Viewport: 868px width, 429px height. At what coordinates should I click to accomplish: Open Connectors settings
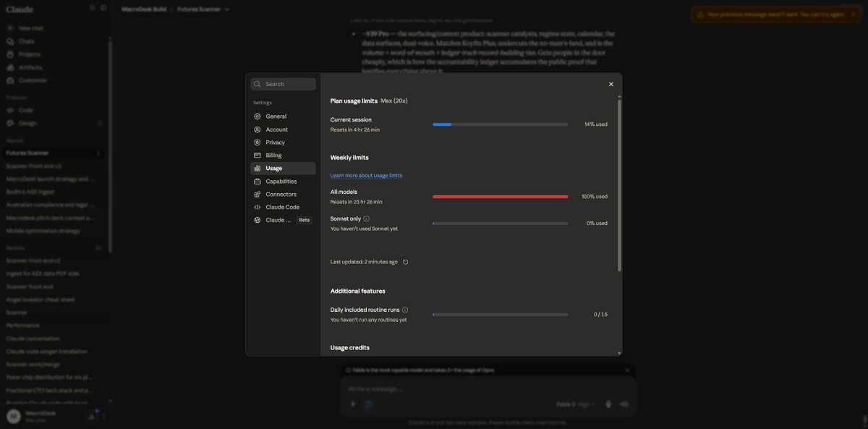pyautogui.click(x=283, y=195)
